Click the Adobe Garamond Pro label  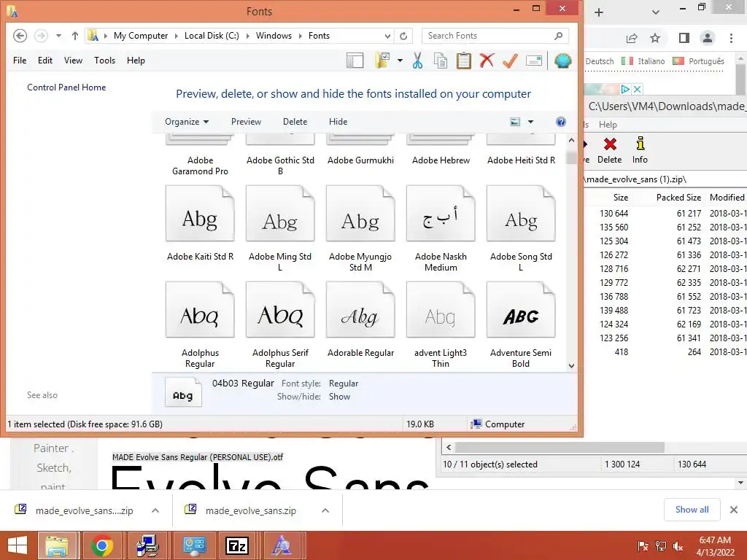point(200,166)
